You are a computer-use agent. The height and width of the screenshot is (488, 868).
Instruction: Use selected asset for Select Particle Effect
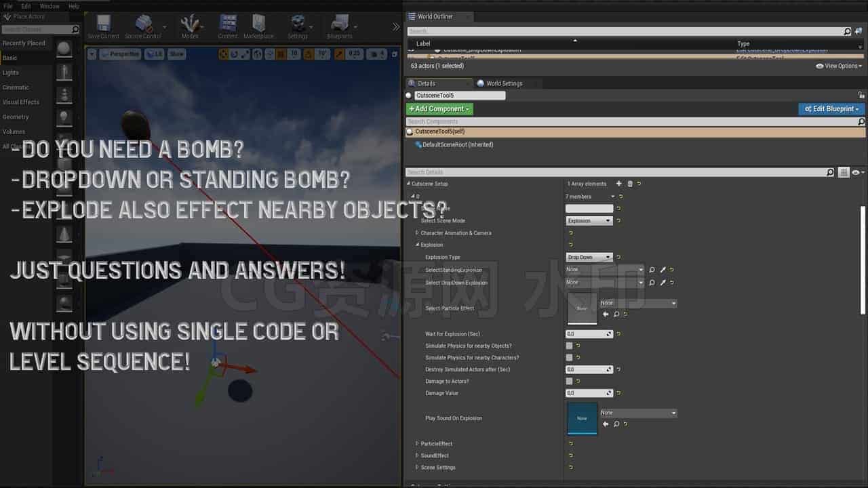[x=606, y=314]
